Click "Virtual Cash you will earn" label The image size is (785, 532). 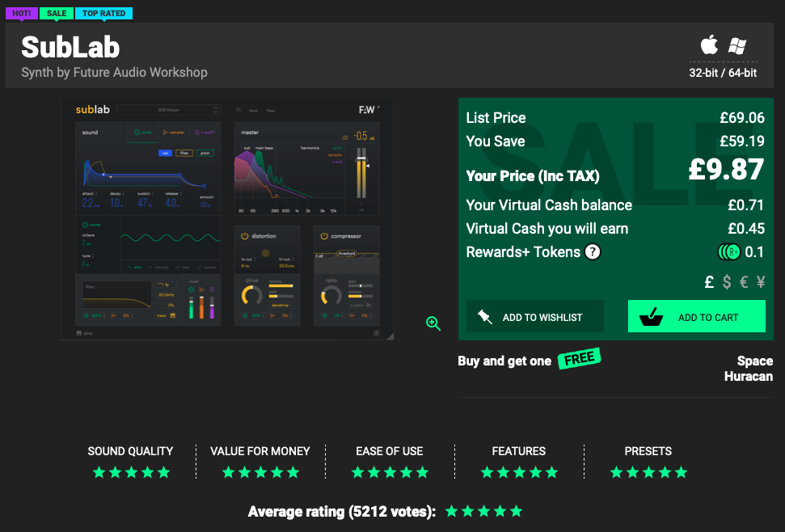pos(547,229)
